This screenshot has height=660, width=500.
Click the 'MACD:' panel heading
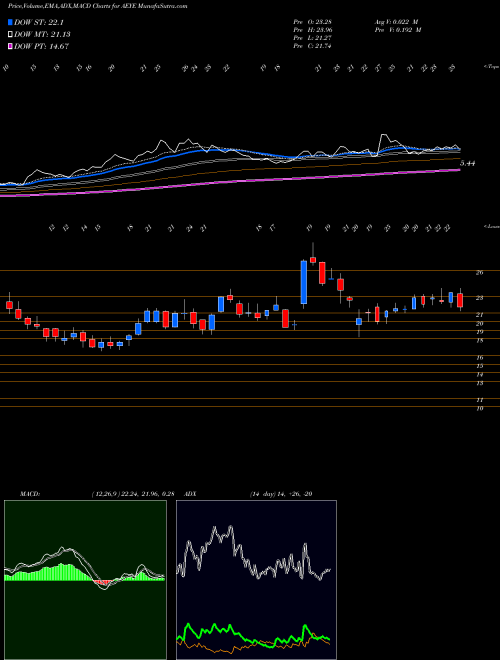tap(30, 494)
